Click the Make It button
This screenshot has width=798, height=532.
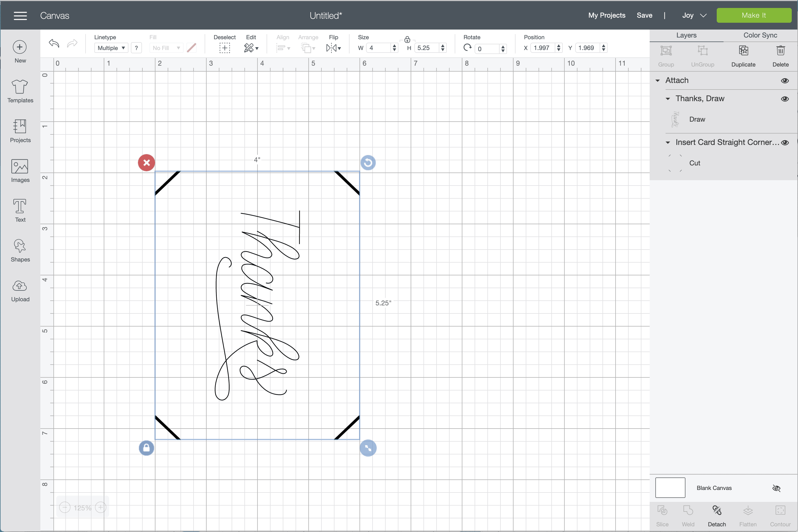[x=754, y=15]
